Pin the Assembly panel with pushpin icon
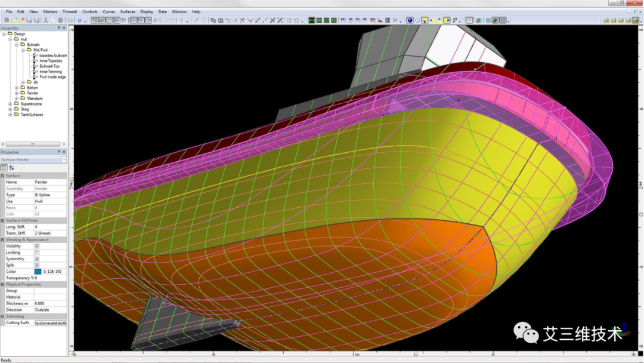644x363 pixels. [x=58, y=28]
